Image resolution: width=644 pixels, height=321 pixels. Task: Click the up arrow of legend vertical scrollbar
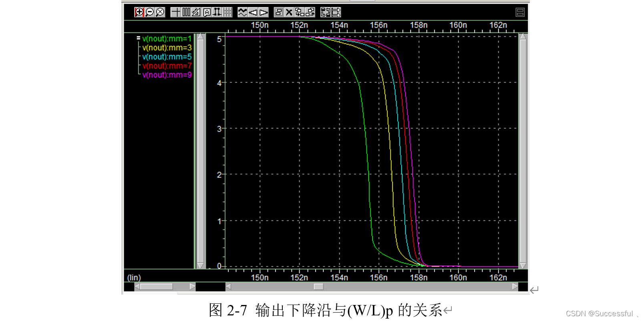tap(201, 37)
